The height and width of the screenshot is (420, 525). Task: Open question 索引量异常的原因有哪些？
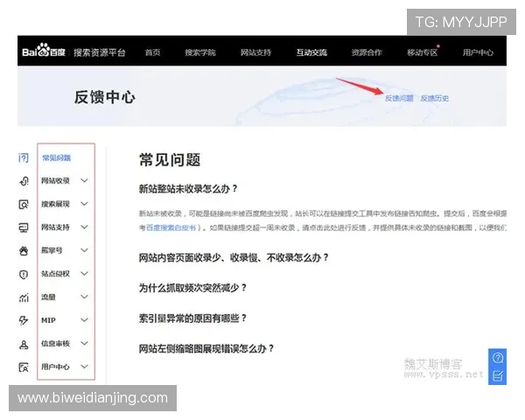point(192,318)
